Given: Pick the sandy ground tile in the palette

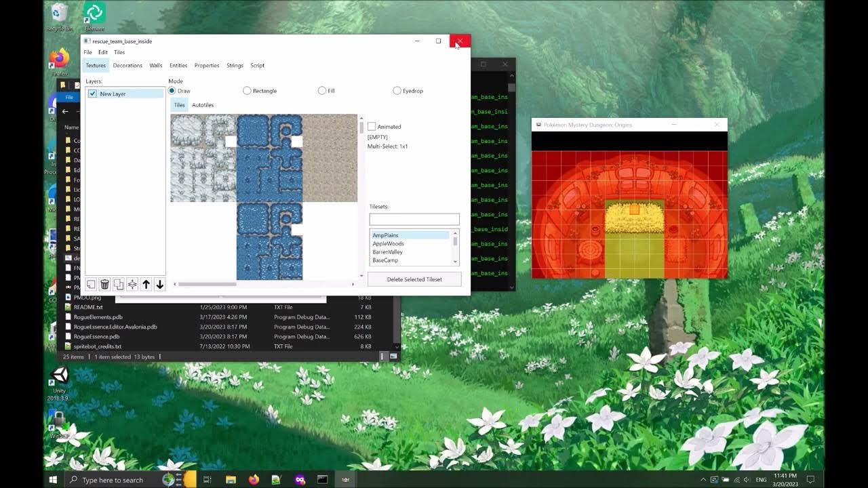Looking at the screenshot, I should (x=330, y=158).
